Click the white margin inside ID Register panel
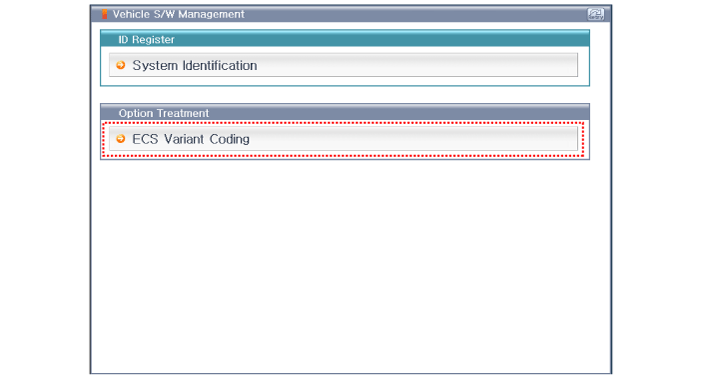701x379 pixels. click(345, 80)
